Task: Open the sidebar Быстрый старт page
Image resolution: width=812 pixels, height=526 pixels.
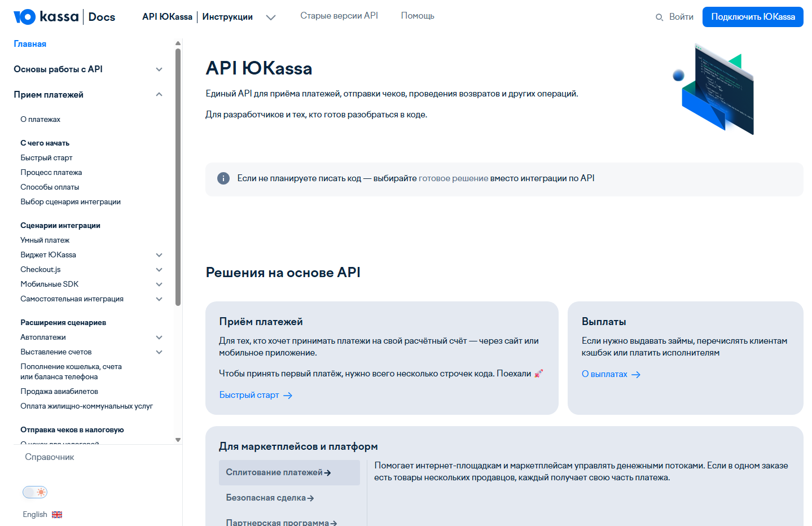Action: (x=46, y=158)
